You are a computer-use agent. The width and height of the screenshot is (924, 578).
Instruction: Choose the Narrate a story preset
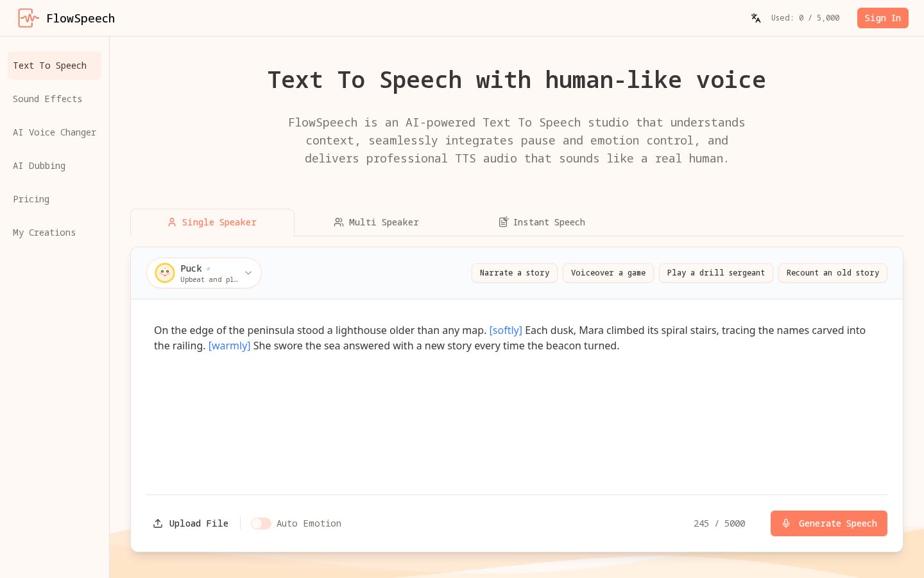[x=515, y=273]
